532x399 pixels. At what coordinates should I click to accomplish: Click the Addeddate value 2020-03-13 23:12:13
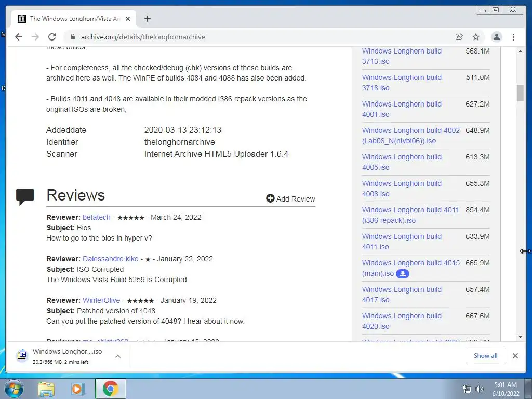point(182,130)
